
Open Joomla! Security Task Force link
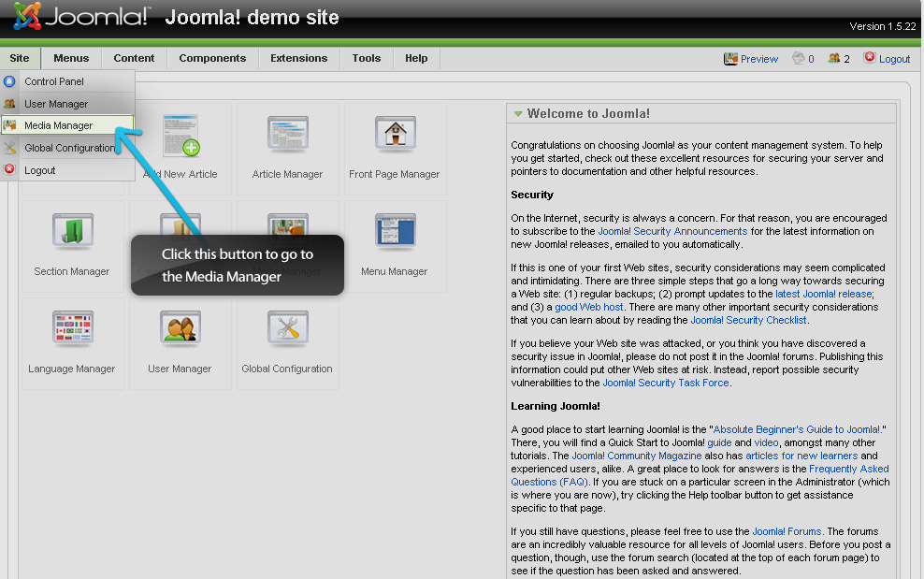click(x=666, y=383)
